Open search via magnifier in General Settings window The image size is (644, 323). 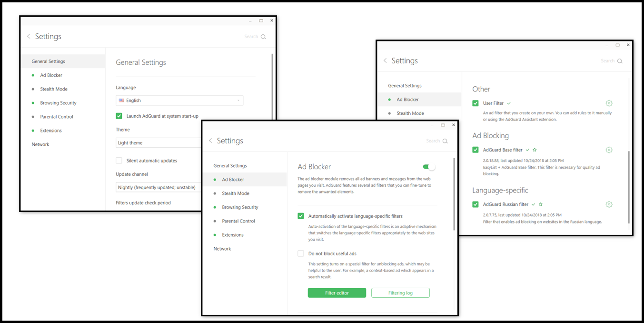tap(263, 37)
